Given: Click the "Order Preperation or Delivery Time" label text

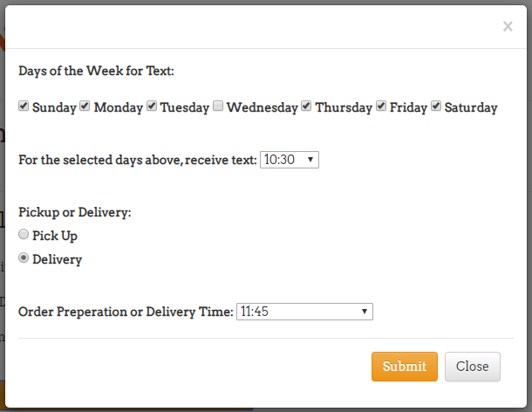Looking at the screenshot, I should pyautogui.click(x=125, y=312).
